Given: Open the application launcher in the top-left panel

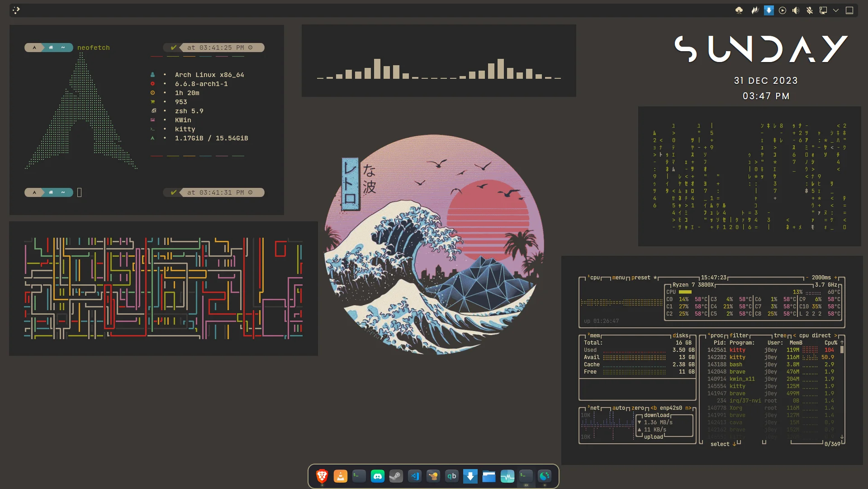Looking at the screenshot, I should click(16, 10).
